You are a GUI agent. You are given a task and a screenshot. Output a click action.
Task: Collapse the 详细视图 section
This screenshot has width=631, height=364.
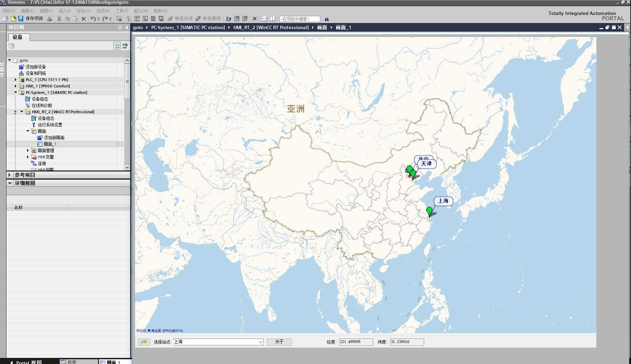[9, 183]
